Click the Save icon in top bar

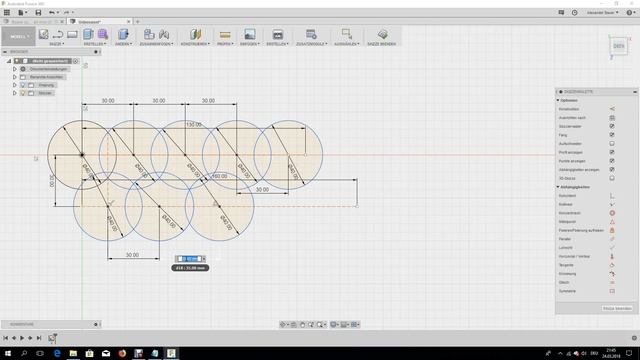coord(38,12)
